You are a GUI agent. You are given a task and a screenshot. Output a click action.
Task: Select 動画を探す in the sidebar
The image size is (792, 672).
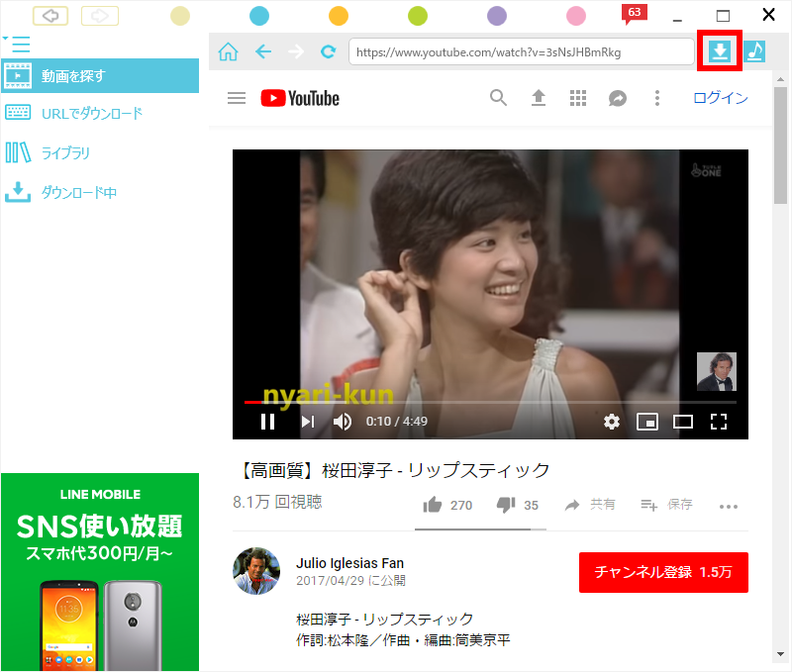click(x=100, y=76)
